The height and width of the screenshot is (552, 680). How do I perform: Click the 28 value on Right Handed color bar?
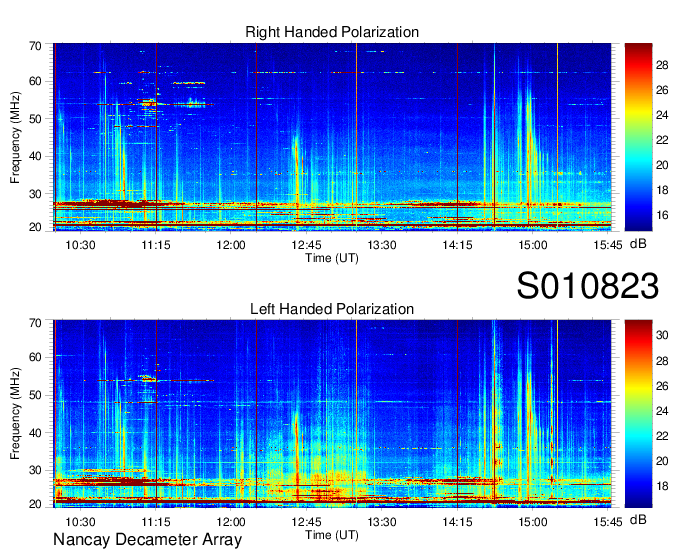coord(662,65)
